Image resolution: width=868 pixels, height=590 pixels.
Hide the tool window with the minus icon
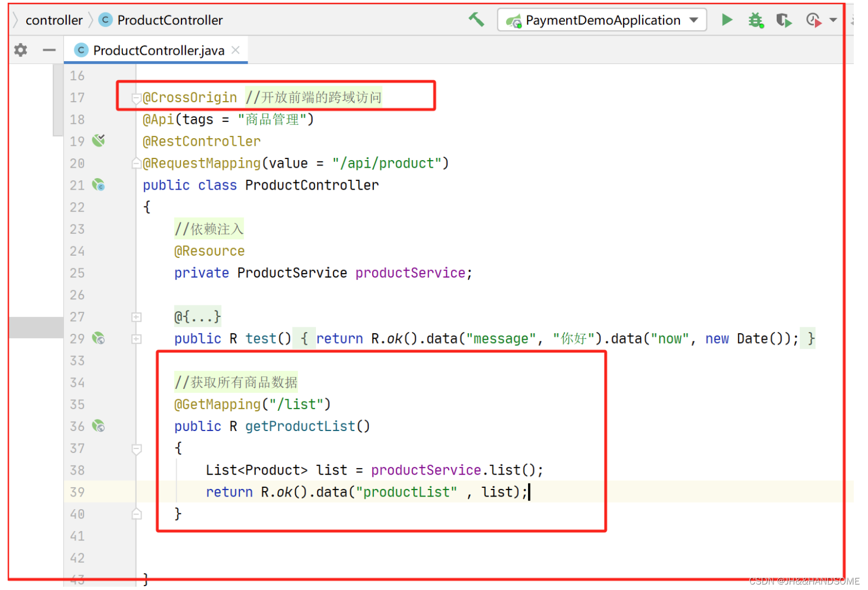49,50
